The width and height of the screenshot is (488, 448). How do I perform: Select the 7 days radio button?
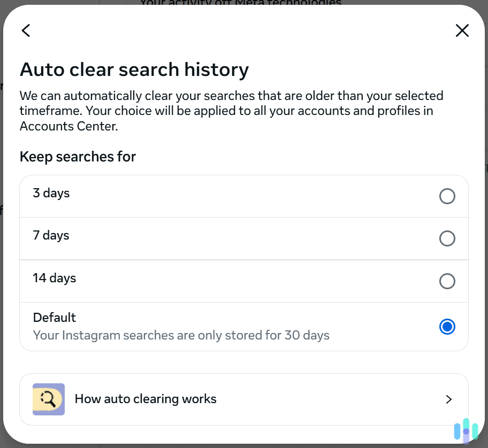tap(447, 238)
